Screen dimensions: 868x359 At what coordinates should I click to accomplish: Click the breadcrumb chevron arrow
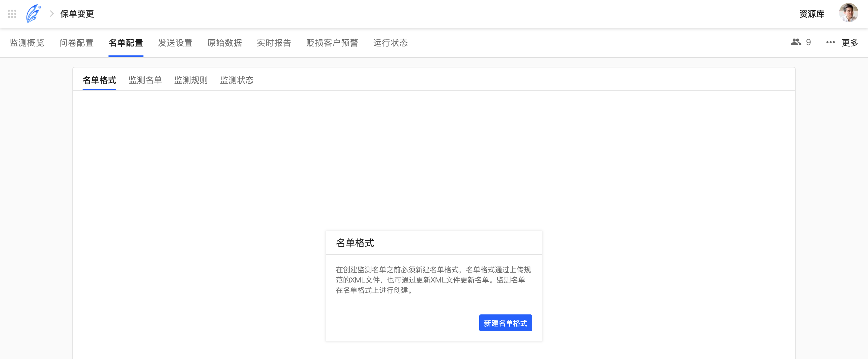52,14
